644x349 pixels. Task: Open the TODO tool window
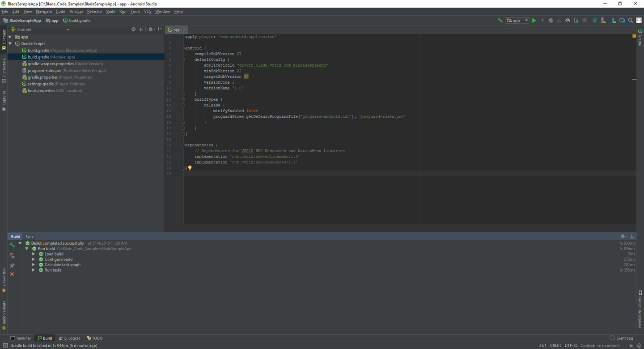point(95,338)
